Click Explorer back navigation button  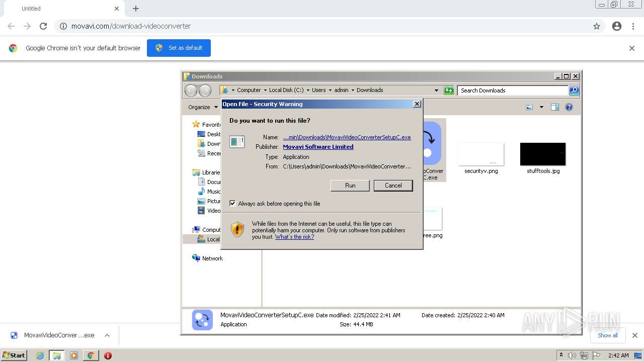pos(191,90)
